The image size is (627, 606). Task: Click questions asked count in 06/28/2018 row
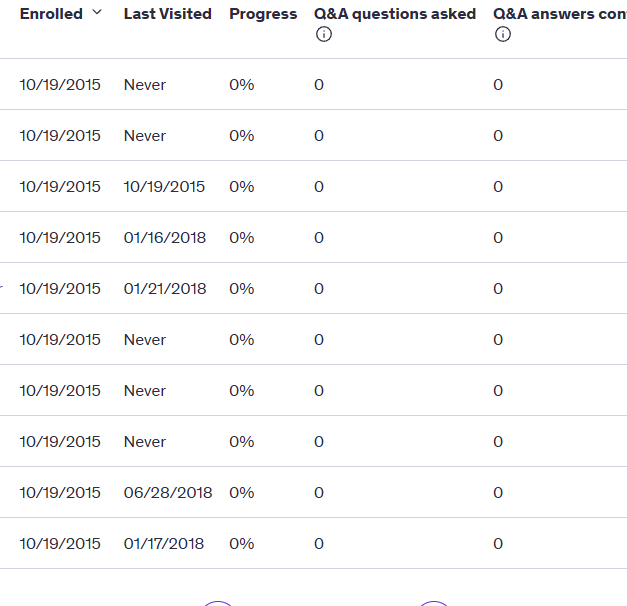(x=319, y=492)
